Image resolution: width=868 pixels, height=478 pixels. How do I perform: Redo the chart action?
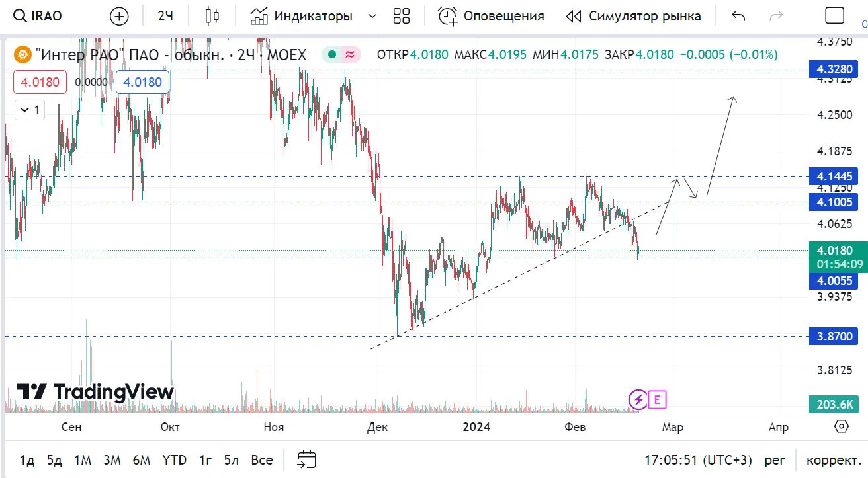click(777, 16)
